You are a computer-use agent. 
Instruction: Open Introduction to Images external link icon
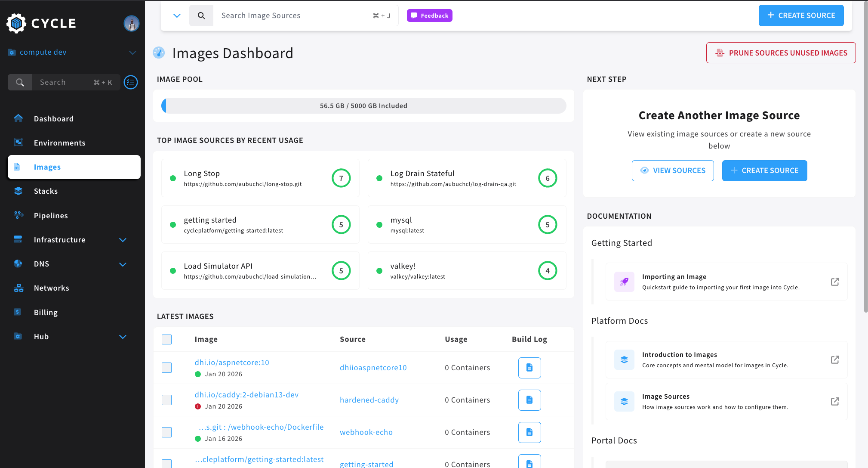(x=834, y=360)
